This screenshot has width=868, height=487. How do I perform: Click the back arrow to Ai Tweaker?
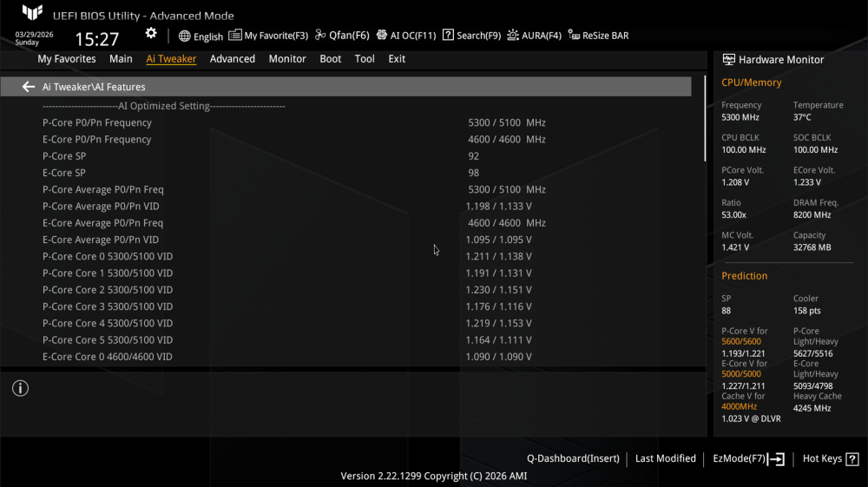pos(29,87)
